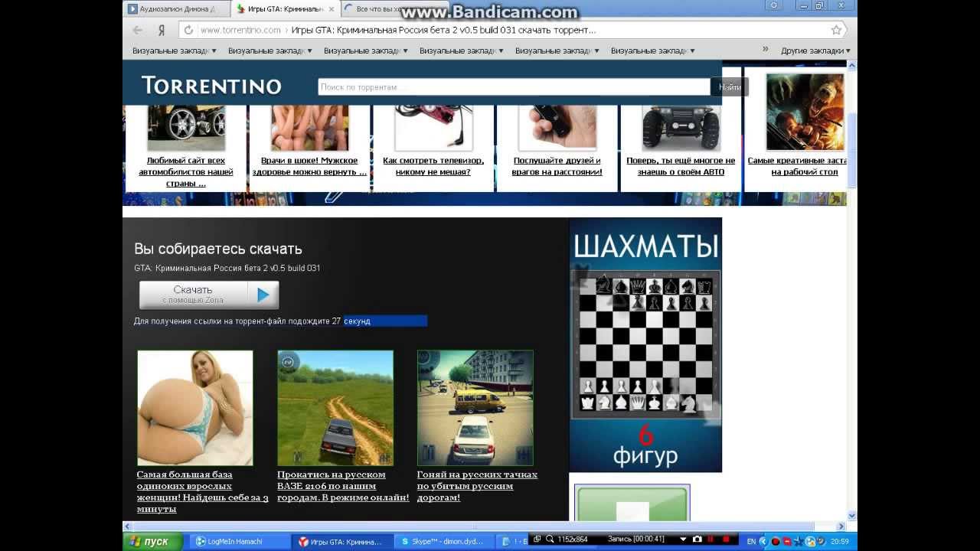Click the 'Скачать с помощью Zona' button

click(x=209, y=295)
